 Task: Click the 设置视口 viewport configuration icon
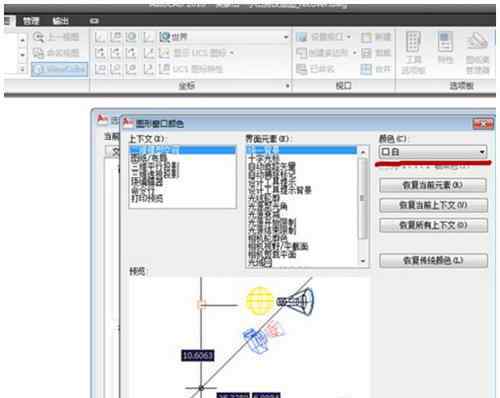click(301, 37)
